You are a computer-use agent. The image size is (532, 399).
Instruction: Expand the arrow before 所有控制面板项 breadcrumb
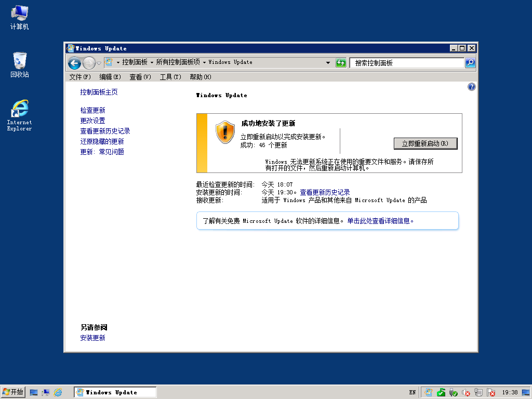(x=152, y=62)
